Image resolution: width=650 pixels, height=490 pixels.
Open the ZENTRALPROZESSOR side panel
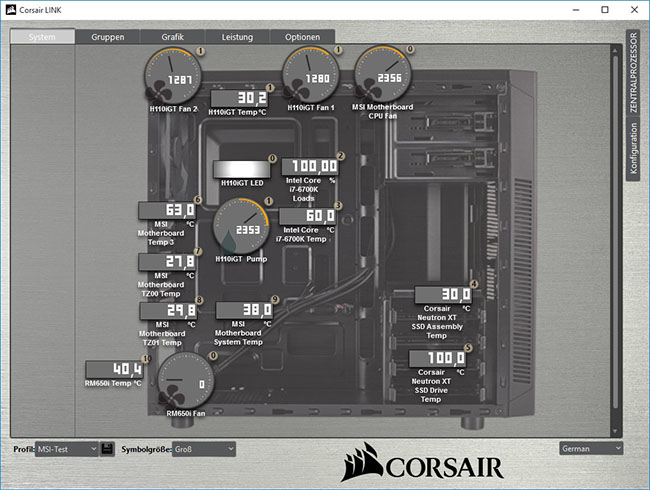(633, 73)
